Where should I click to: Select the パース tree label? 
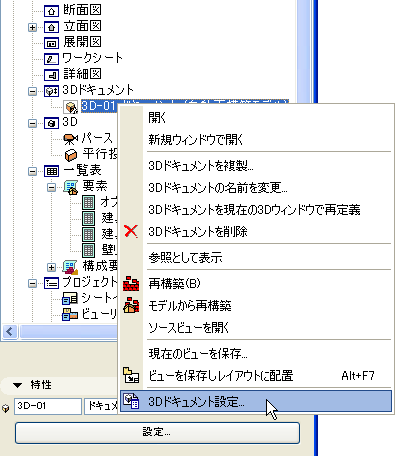tap(98, 138)
